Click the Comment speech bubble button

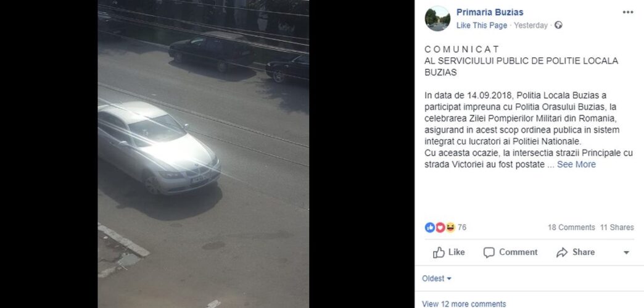(x=510, y=252)
